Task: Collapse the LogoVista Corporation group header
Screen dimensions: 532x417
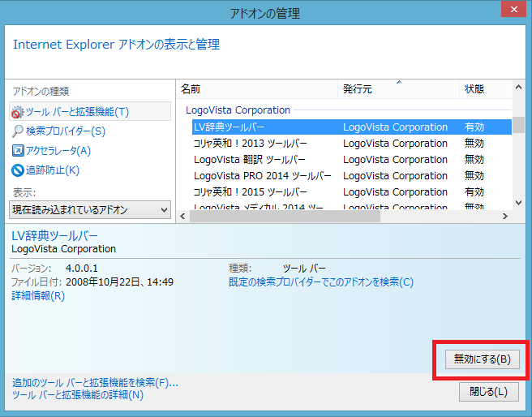Action: point(238,110)
